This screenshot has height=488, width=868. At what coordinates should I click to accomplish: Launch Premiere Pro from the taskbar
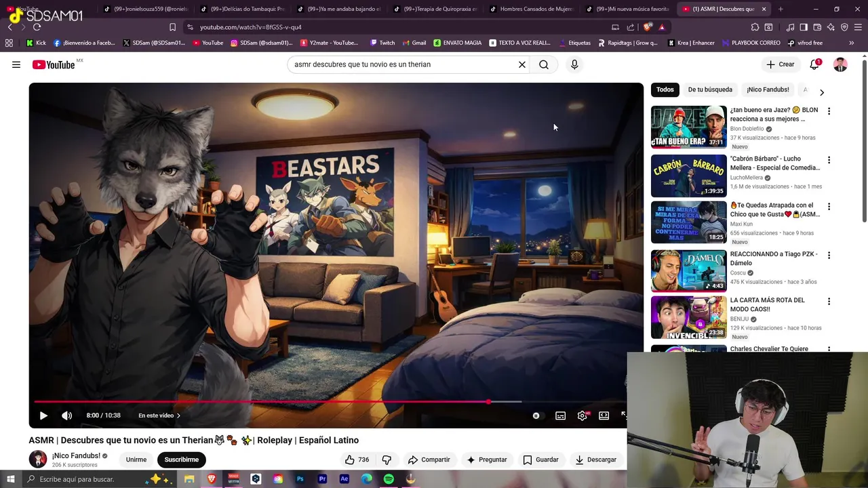pos(322,479)
